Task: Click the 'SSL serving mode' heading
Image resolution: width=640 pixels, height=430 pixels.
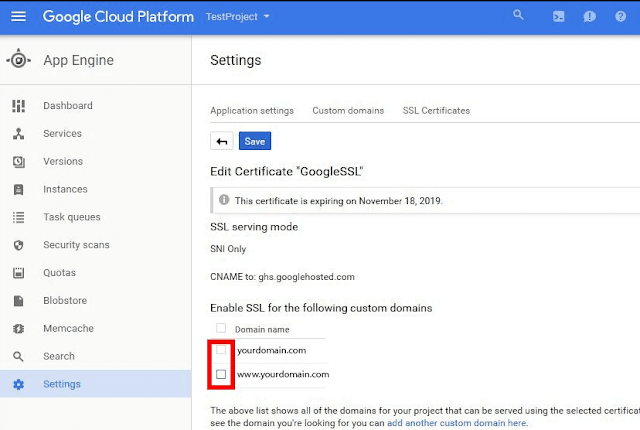Action: (254, 227)
